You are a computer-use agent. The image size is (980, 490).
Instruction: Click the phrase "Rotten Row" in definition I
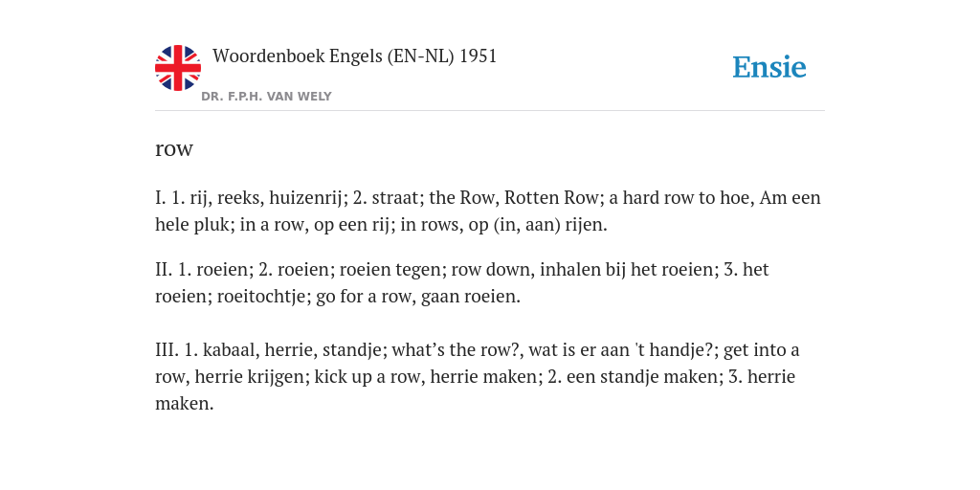click(x=551, y=198)
